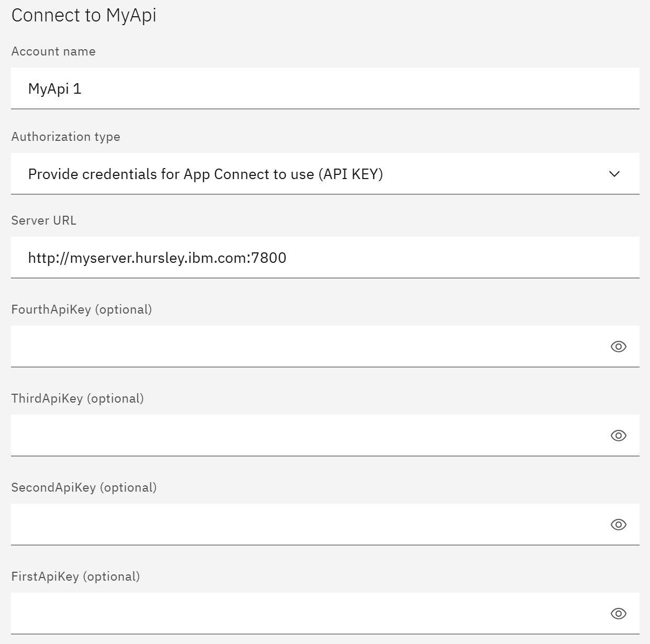This screenshot has height=644, width=650.
Task: Show the FourthApiKey value with eye icon
Action: (x=618, y=347)
